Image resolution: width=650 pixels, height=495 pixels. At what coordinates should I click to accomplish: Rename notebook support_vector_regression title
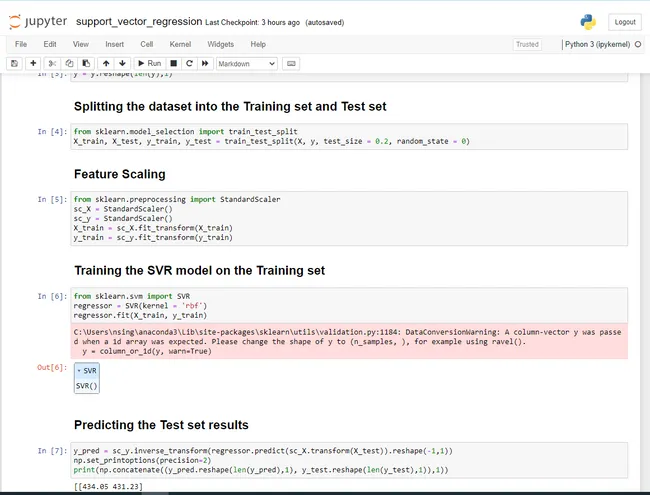[139, 22]
